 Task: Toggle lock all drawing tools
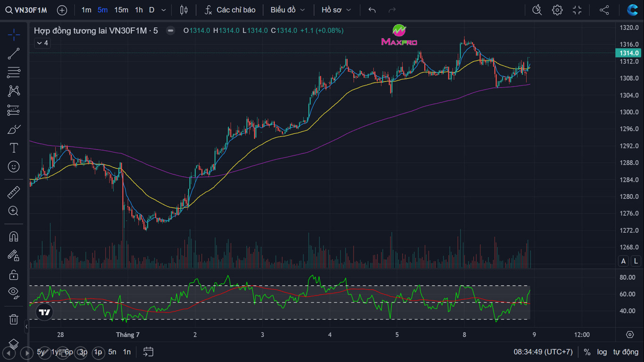tap(14, 274)
